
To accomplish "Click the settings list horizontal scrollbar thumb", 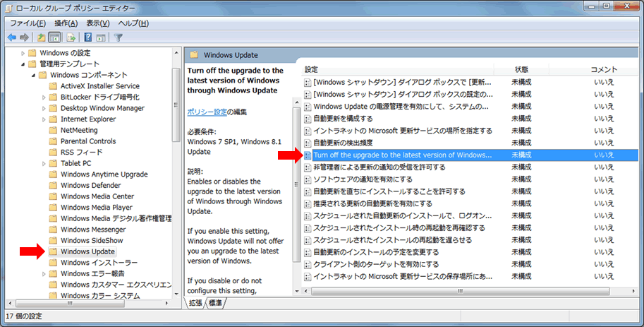I will [460, 291].
